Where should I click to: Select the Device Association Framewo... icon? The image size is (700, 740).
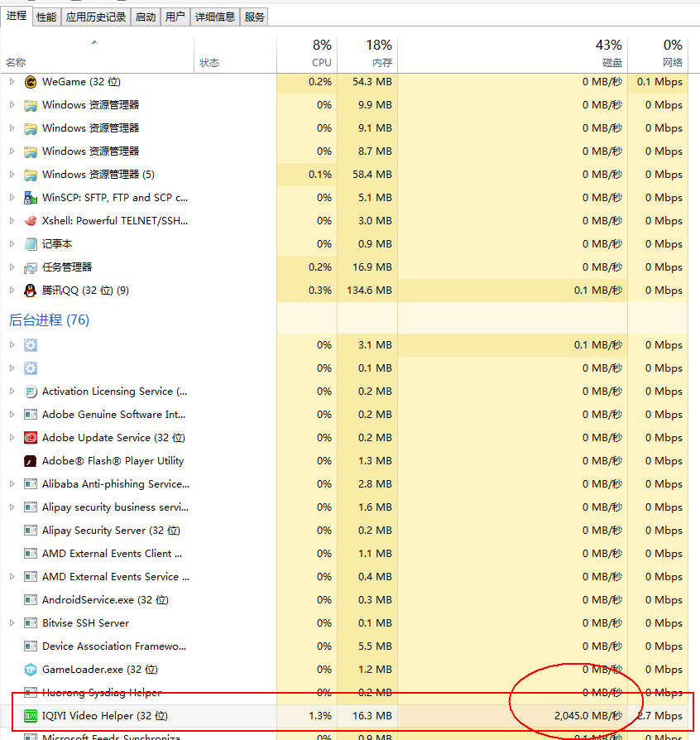pyautogui.click(x=31, y=646)
